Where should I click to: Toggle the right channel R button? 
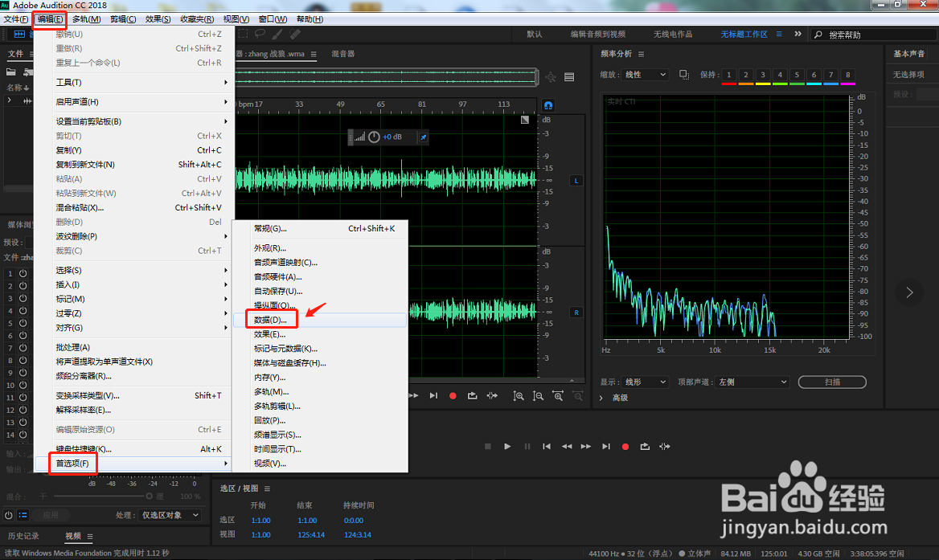[x=576, y=313]
